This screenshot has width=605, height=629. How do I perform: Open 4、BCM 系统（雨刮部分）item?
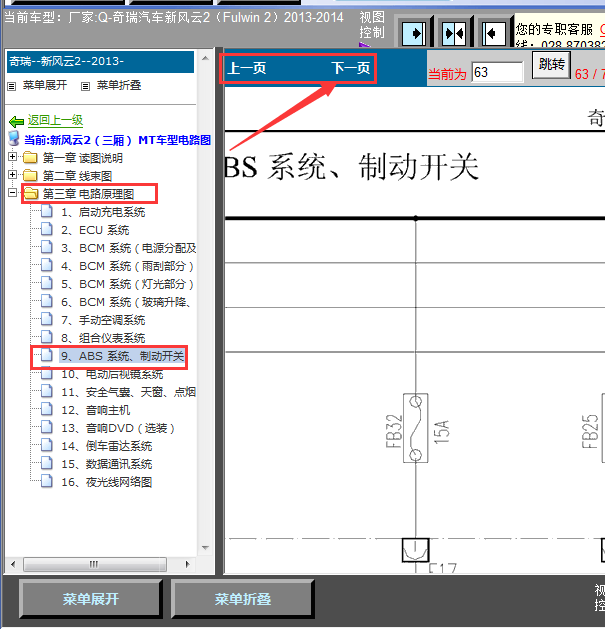point(127,266)
